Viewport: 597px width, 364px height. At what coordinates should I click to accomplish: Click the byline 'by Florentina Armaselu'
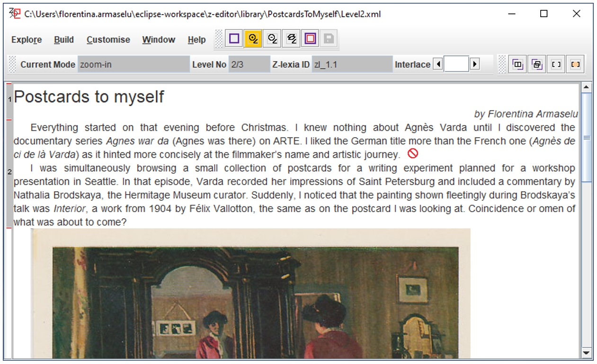pos(526,114)
